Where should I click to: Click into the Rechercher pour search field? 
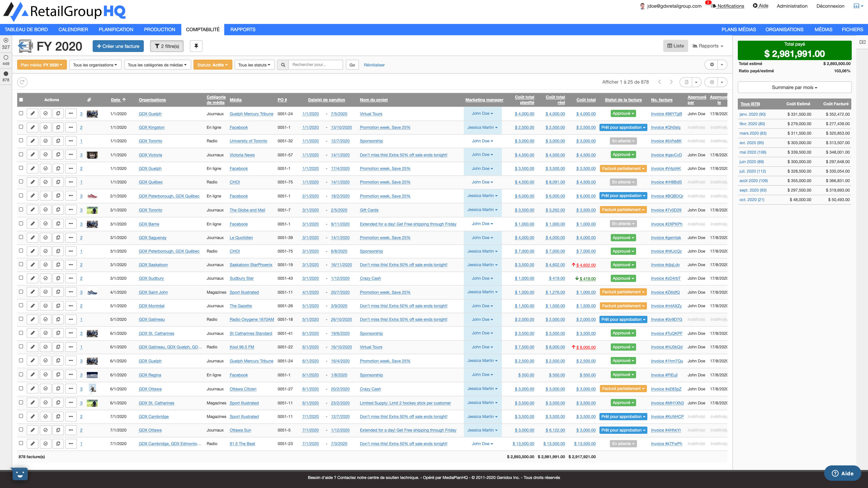[x=315, y=65]
